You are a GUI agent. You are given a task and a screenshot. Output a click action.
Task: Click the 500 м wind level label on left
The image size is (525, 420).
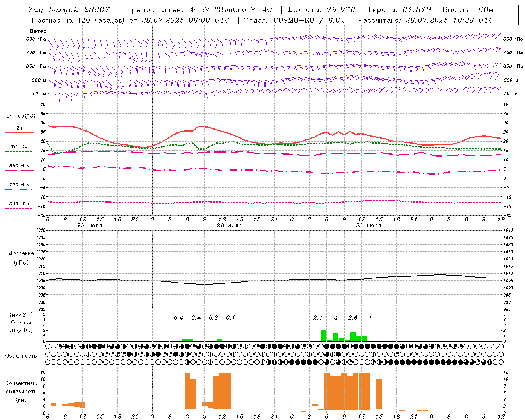(39, 80)
